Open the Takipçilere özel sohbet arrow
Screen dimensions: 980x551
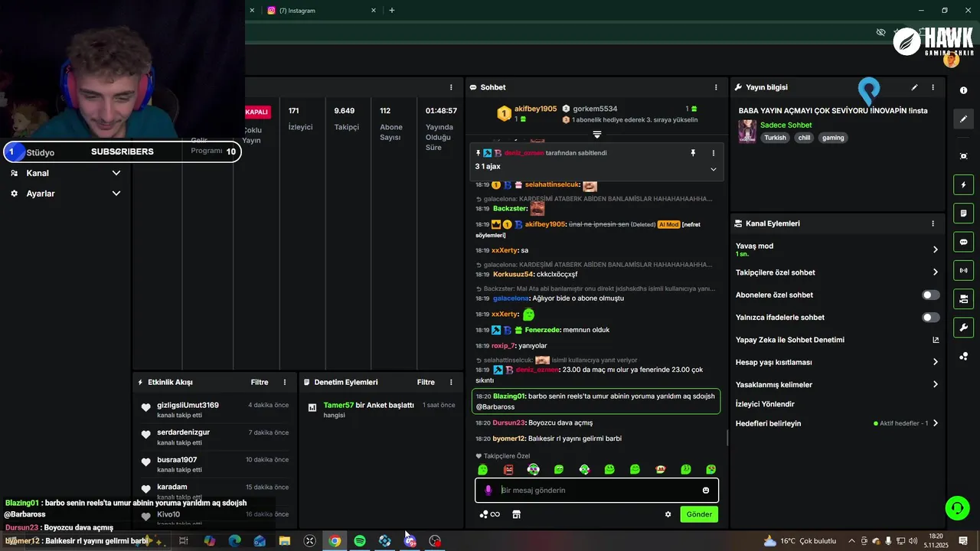pyautogui.click(x=935, y=272)
